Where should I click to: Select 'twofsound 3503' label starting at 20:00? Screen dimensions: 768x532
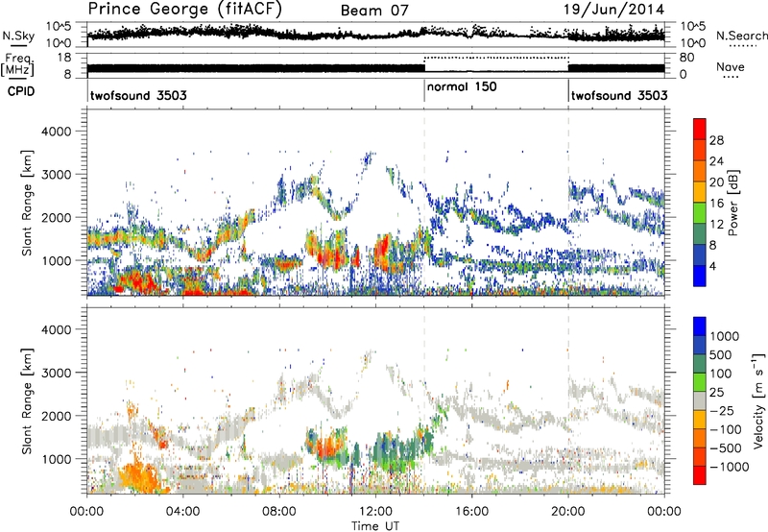point(619,95)
